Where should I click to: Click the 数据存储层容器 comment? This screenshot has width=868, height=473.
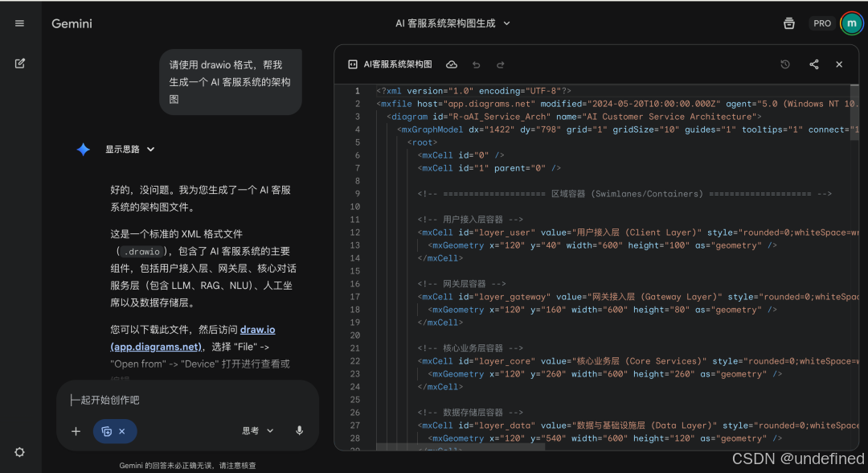[470, 413]
